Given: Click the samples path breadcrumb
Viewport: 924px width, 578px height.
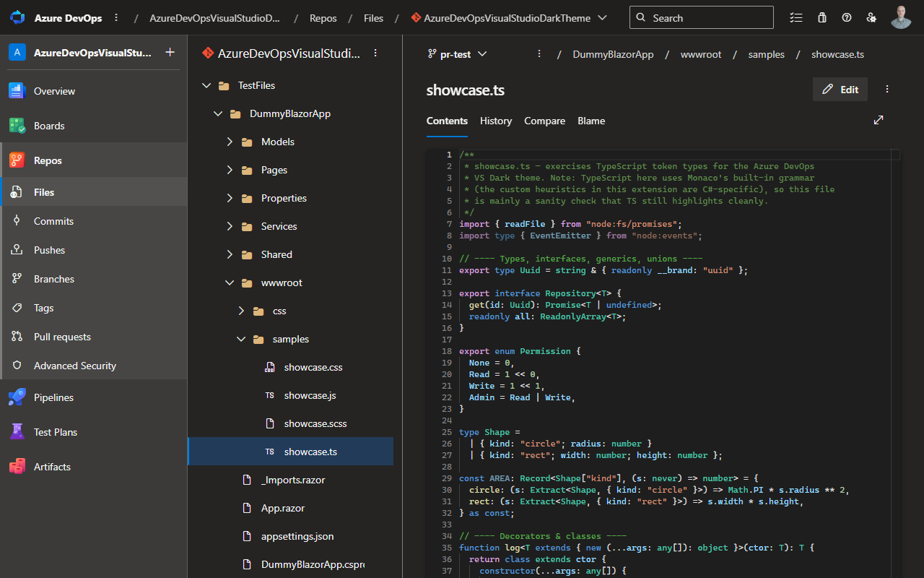Looking at the screenshot, I should [766, 54].
